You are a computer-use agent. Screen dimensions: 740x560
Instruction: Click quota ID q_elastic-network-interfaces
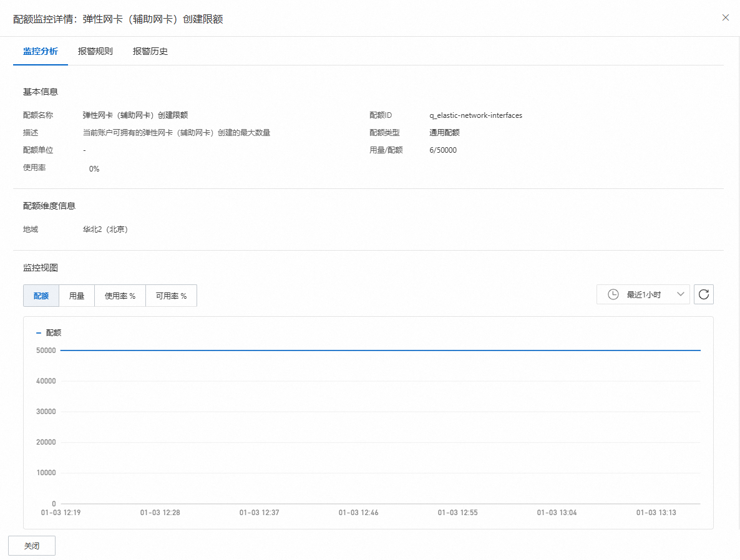475,115
